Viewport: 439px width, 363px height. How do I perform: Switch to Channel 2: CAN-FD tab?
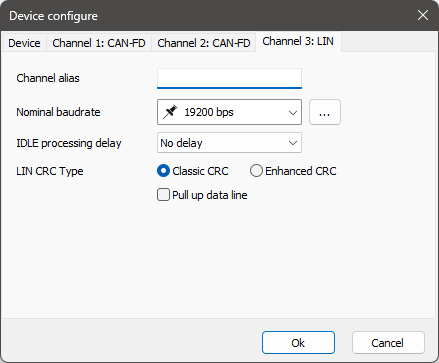(x=204, y=43)
